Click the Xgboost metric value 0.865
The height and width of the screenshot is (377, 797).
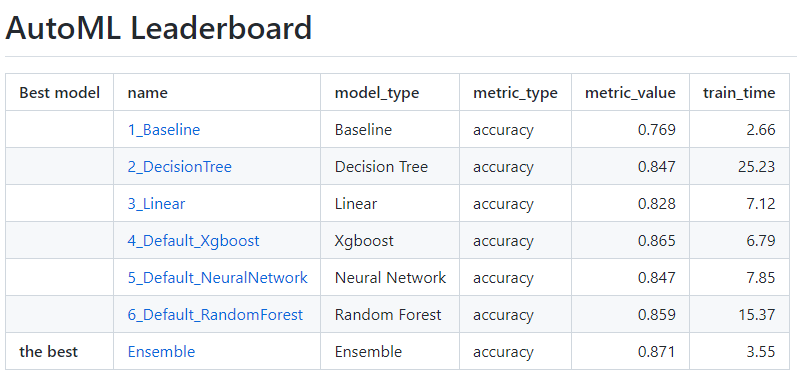[x=657, y=241]
